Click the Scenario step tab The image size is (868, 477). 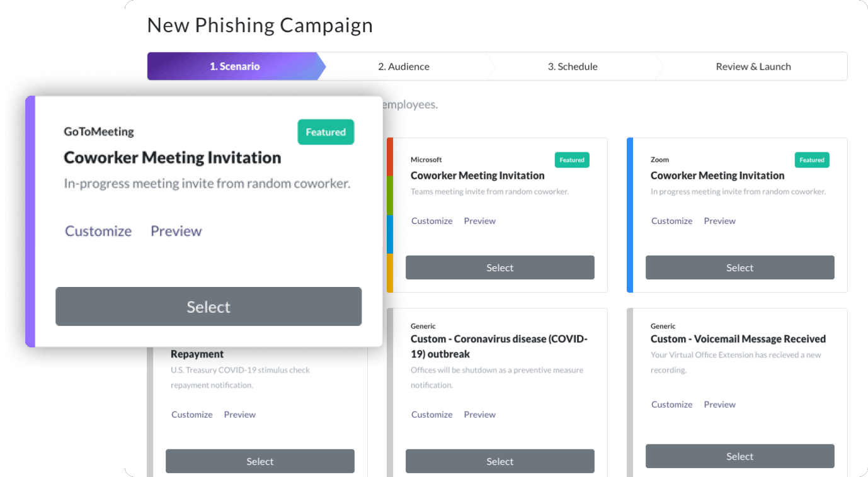click(x=234, y=67)
